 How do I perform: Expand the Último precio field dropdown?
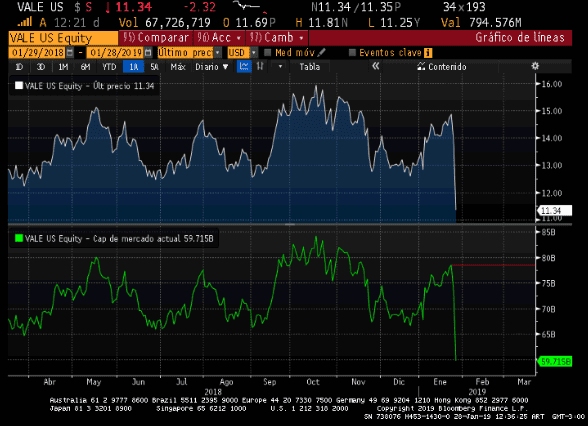point(218,52)
